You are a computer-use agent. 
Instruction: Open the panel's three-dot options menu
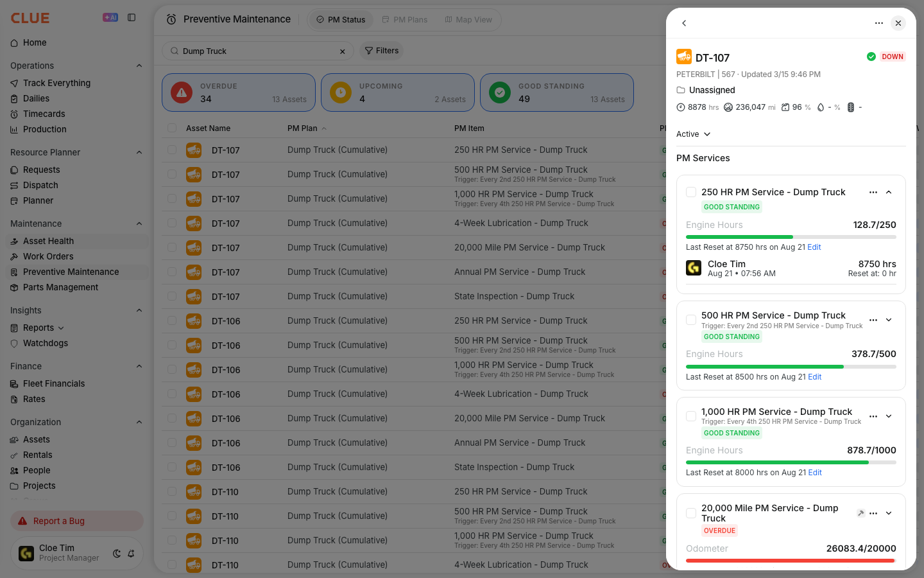pyautogui.click(x=879, y=23)
